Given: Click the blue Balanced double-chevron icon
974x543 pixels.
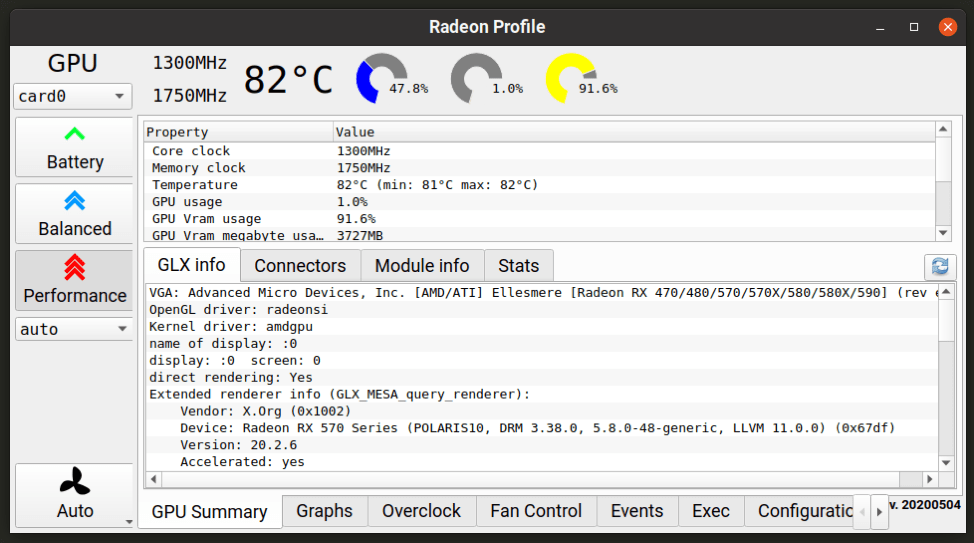Looking at the screenshot, I should (x=75, y=201).
